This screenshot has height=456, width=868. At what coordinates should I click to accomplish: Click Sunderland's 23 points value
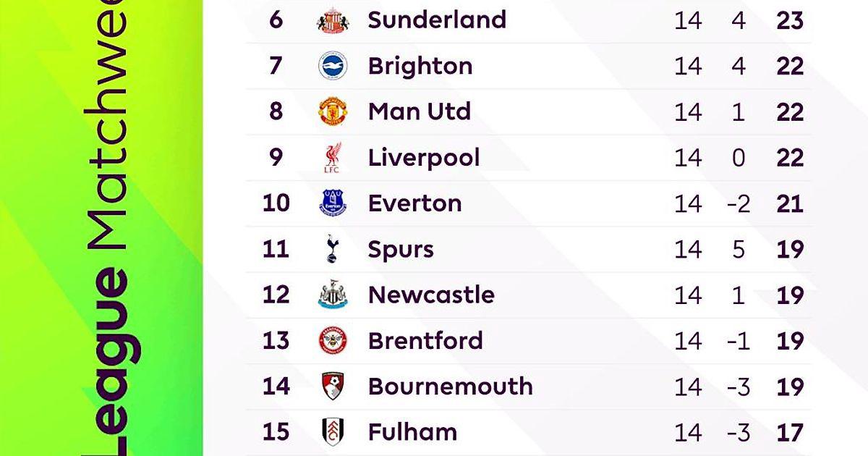[x=789, y=20]
